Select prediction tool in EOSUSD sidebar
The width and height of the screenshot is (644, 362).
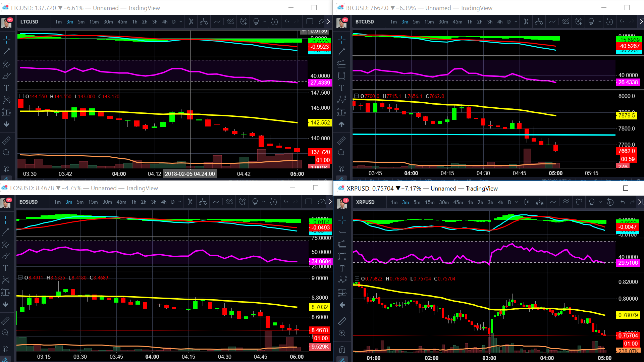tap(5, 292)
